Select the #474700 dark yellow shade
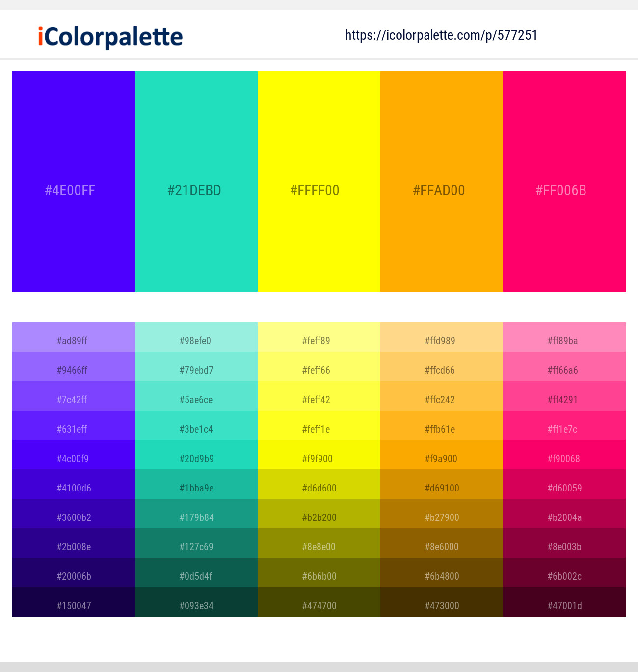The image size is (638, 672). (319, 605)
